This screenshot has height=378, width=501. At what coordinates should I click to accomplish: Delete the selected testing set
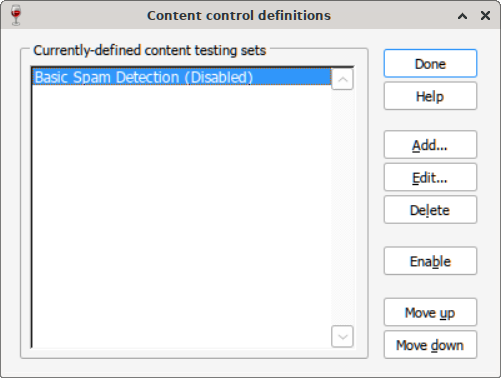point(430,210)
